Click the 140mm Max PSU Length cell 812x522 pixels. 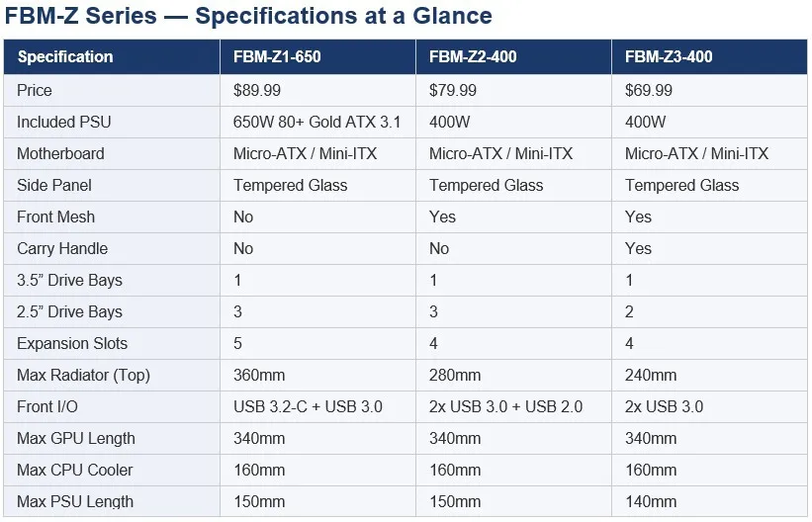click(709, 501)
